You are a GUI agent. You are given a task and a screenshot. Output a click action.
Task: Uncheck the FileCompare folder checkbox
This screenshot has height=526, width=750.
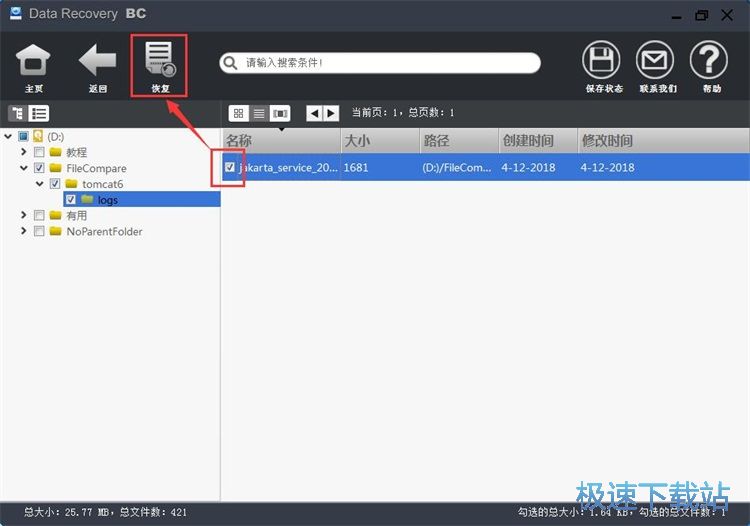(x=39, y=168)
